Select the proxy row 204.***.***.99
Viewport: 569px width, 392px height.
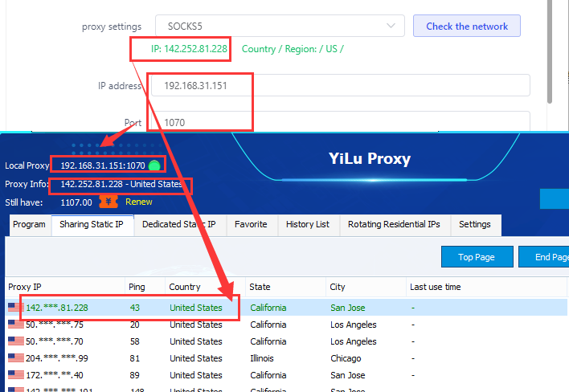coord(287,358)
